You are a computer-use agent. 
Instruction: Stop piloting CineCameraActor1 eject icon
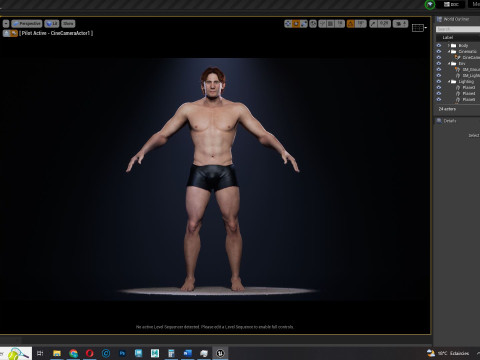(x=6, y=33)
